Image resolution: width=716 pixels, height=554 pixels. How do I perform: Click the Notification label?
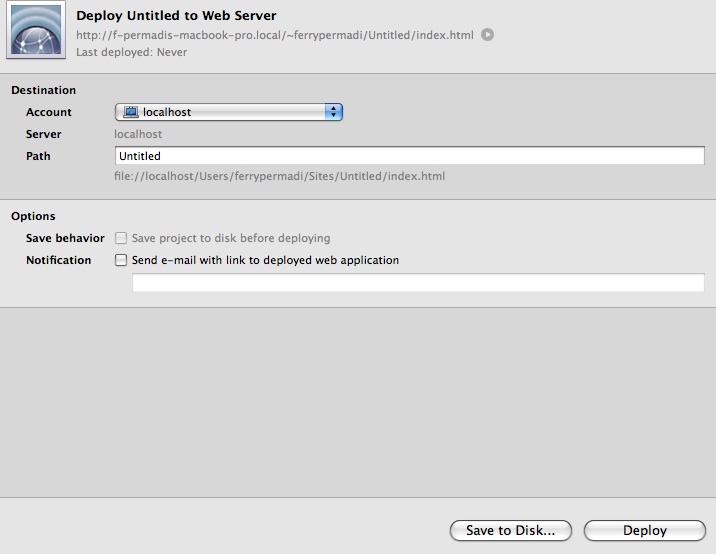(x=58, y=260)
